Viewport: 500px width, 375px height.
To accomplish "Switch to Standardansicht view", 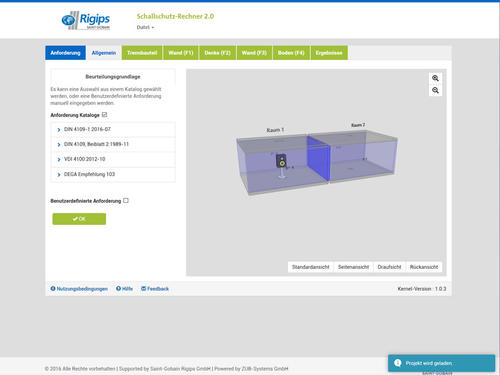I will [311, 267].
